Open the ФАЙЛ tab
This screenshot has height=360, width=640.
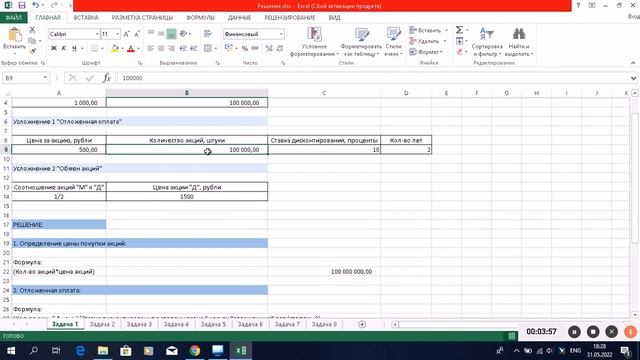click(x=13, y=18)
